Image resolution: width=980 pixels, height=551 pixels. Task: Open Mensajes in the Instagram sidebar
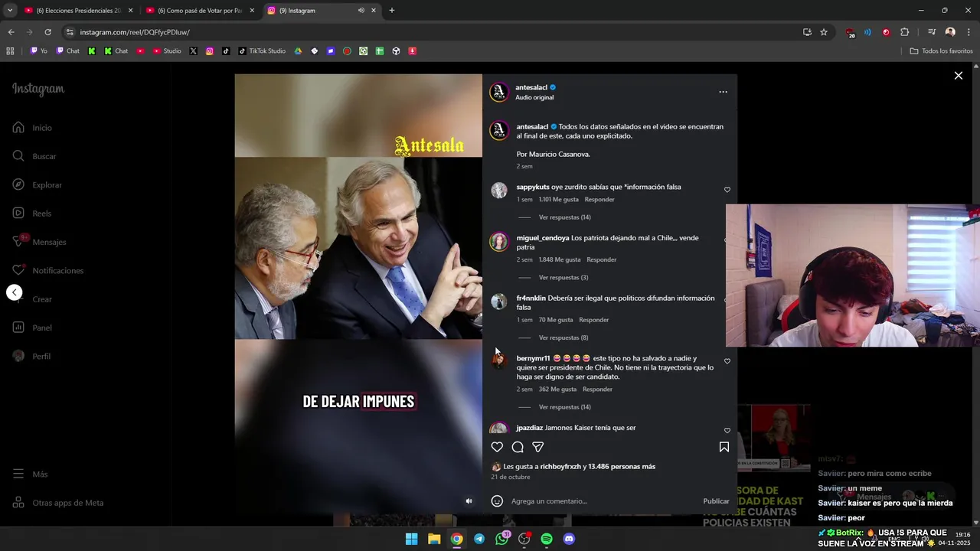(39, 242)
